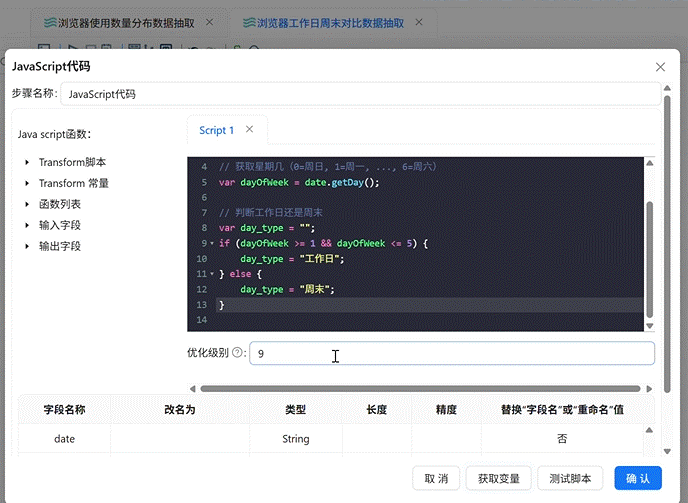Expand the Transform 常量 tree node

[27, 183]
